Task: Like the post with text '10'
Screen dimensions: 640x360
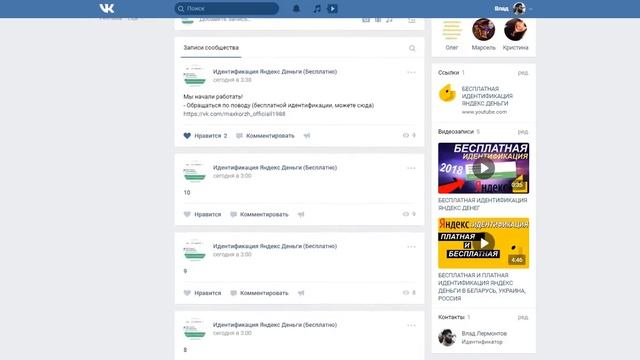Action: (x=202, y=214)
